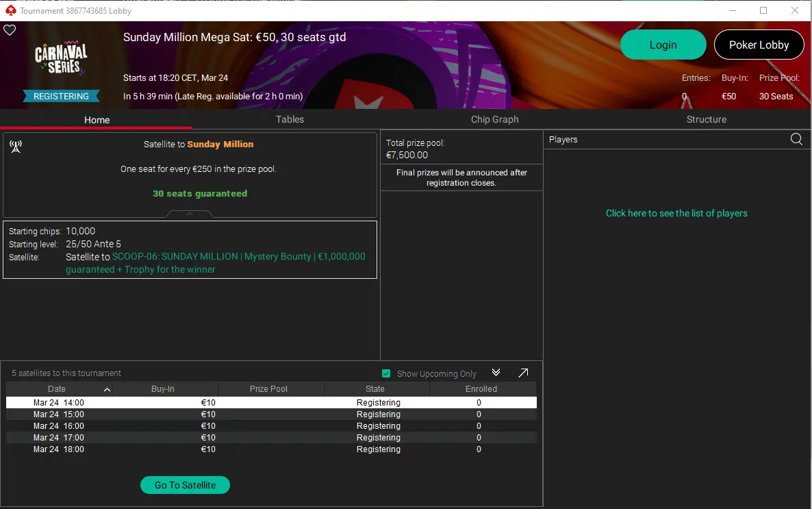The height and width of the screenshot is (509, 812).
Task: Add tournament to favorites with heart icon
Action: [x=10, y=30]
